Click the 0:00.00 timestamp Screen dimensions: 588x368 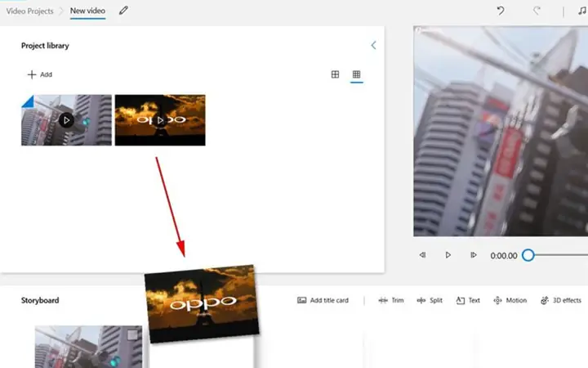pos(504,256)
